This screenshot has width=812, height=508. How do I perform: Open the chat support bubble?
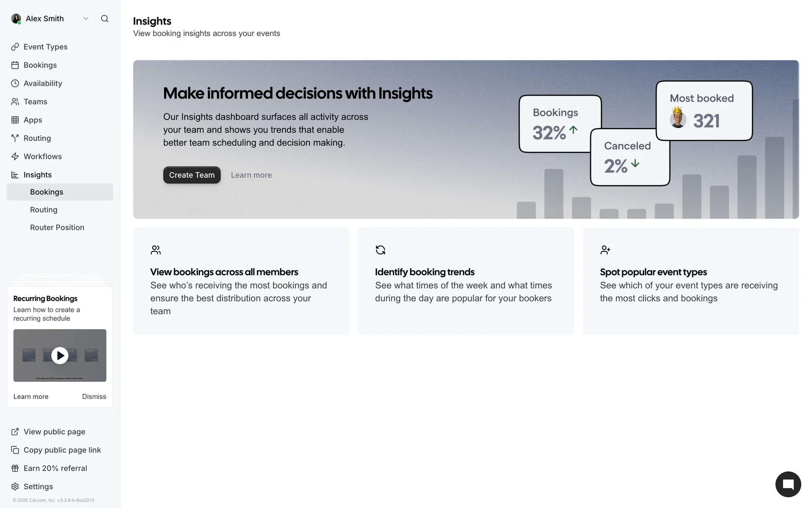pos(788,484)
